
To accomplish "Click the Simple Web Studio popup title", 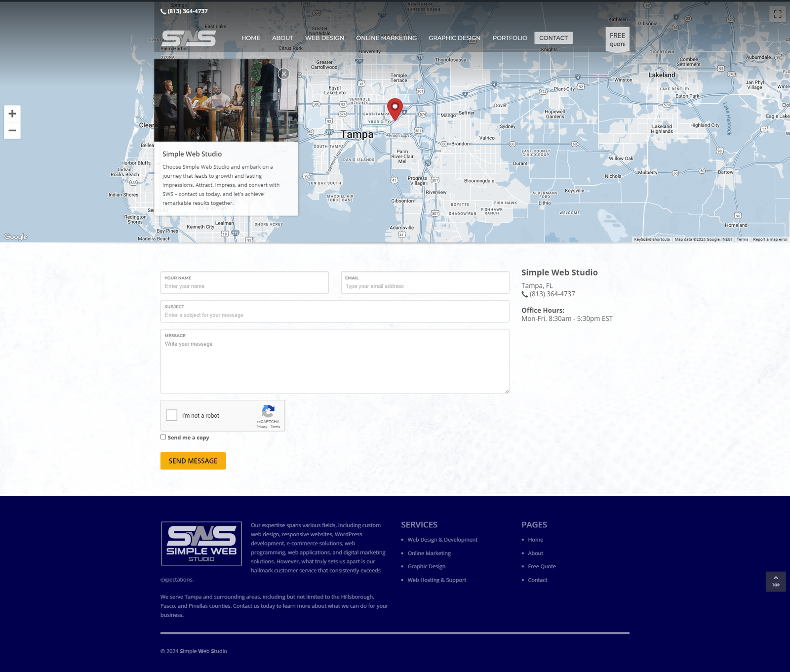I will 192,154.
